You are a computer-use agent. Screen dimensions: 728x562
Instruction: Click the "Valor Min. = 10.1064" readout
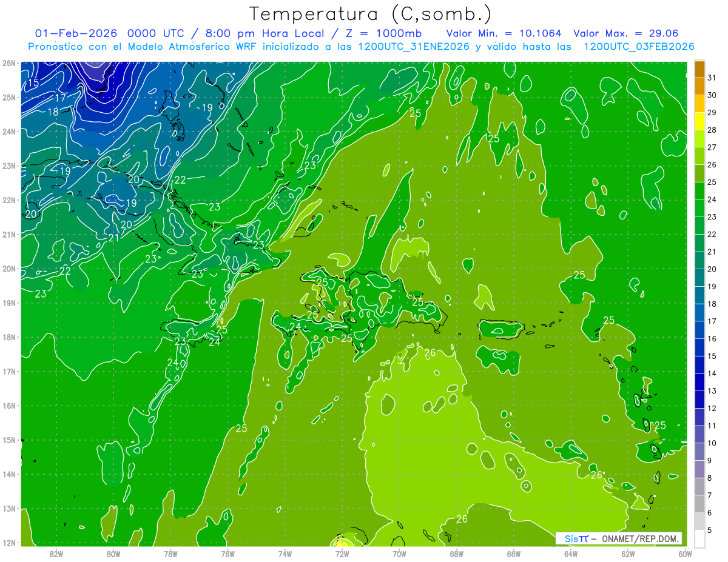pos(504,33)
